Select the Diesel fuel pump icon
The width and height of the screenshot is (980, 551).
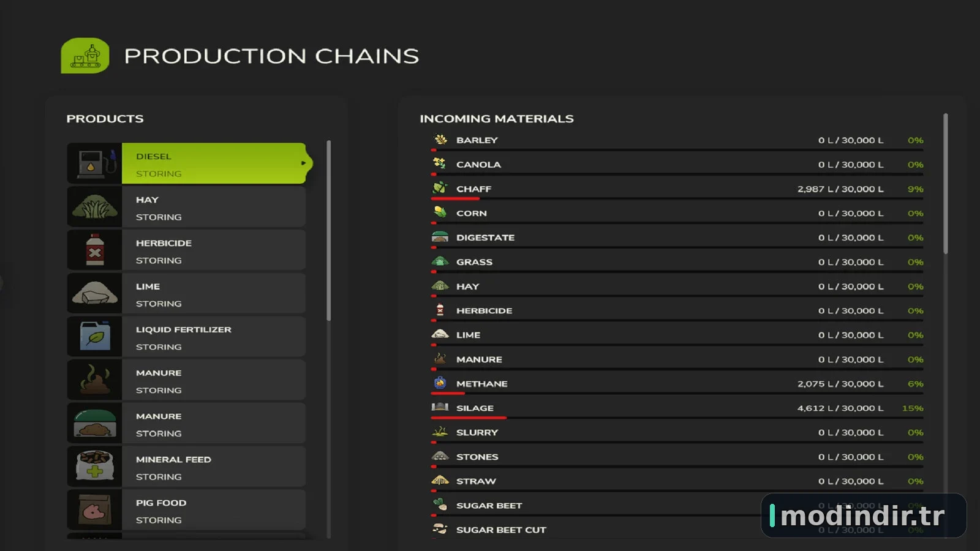(95, 163)
